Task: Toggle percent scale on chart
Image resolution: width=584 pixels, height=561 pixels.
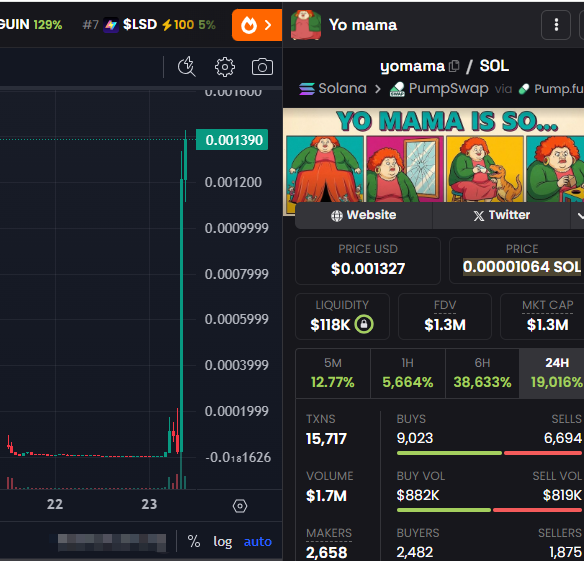Action: (194, 541)
